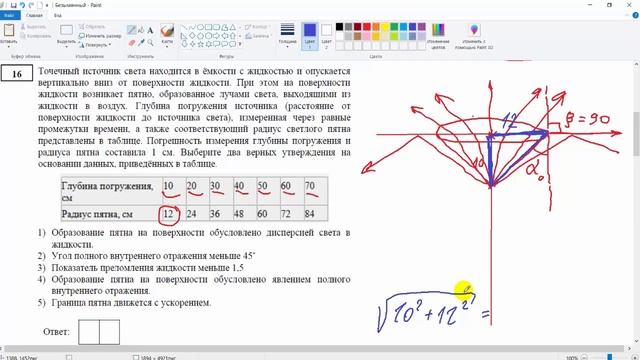640x360 pixels.
Task: Pick the green color swatch
Action: [x=394, y=27]
